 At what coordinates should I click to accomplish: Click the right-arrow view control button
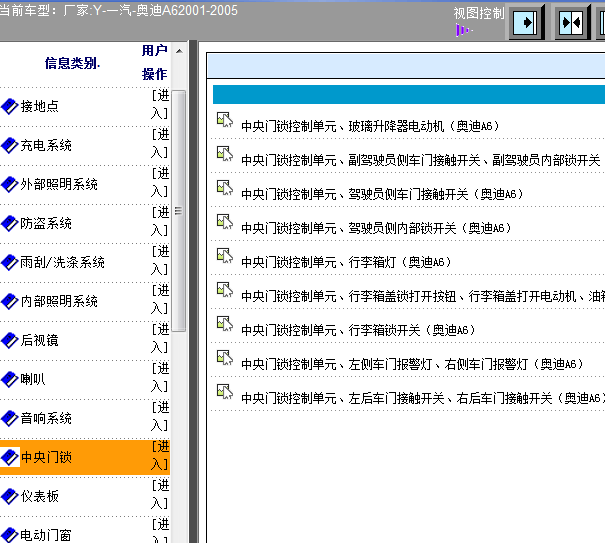pos(526,23)
